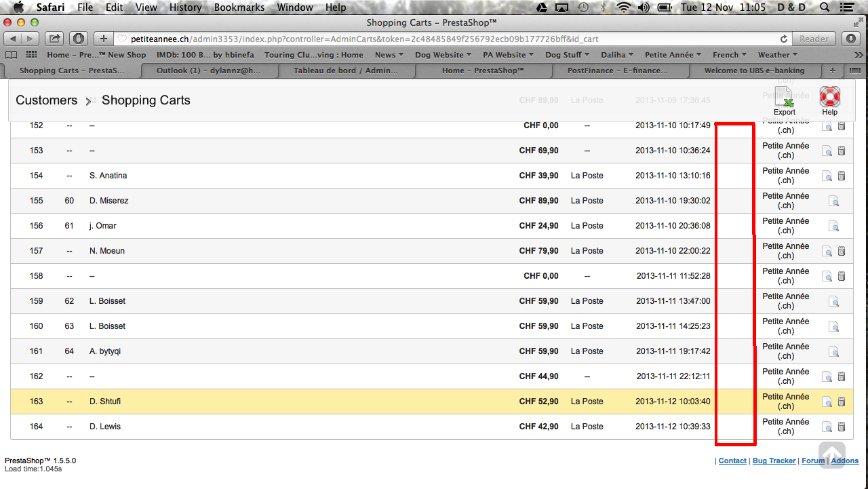Open Addons footer link

click(x=845, y=461)
